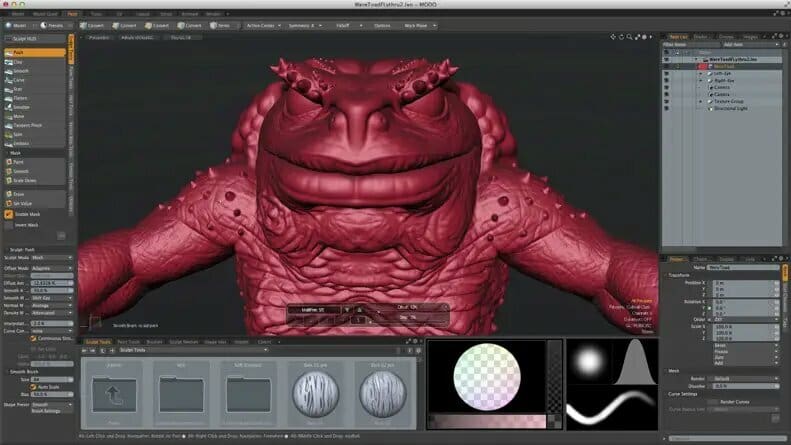Click the falloff curve preview graph

click(635, 361)
